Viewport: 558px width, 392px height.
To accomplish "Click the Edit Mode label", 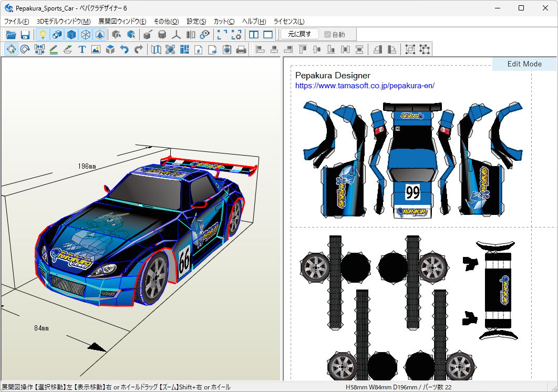I will [x=524, y=64].
